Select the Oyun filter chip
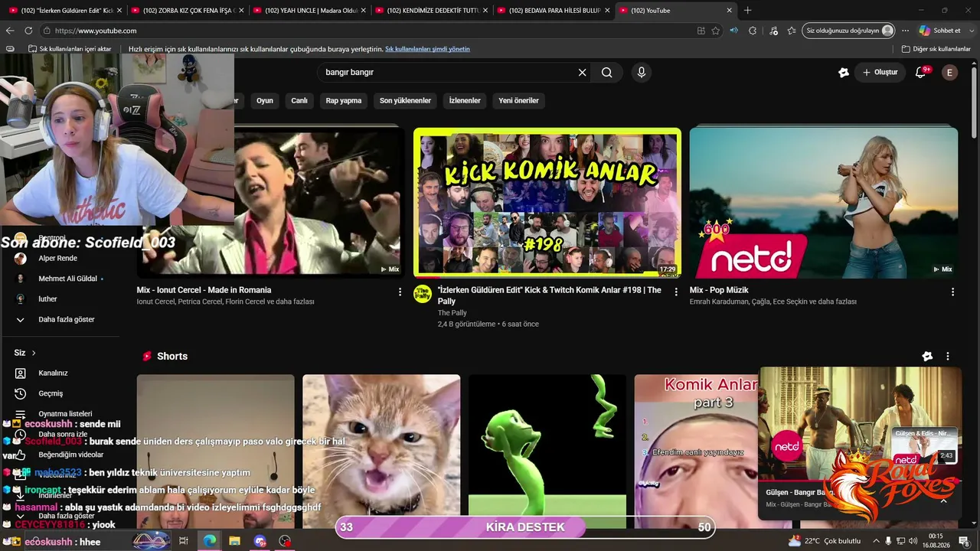Screen dimensions: 980x551 tap(265, 100)
